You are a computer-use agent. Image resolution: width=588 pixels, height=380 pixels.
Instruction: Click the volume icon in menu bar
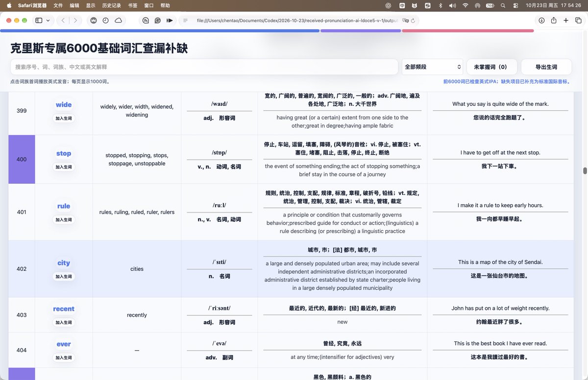pyautogui.click(x=452, y=5)
